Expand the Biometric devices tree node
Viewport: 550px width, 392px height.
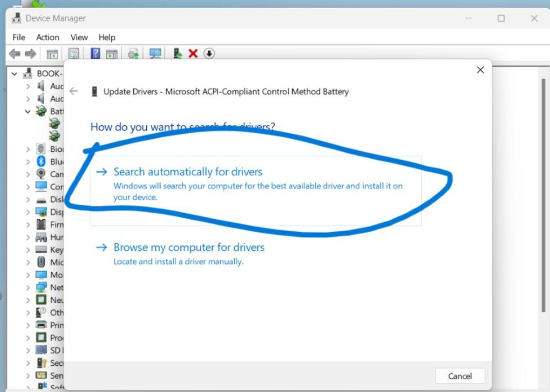pyautogui.click(x=28, y=149)
